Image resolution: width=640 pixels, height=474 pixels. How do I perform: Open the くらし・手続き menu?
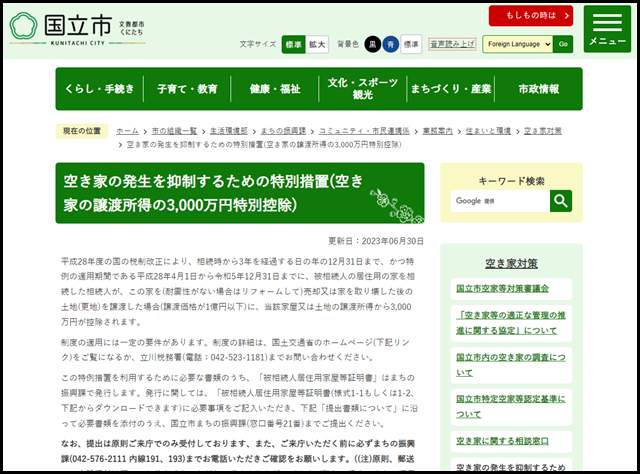click(99, 89)
